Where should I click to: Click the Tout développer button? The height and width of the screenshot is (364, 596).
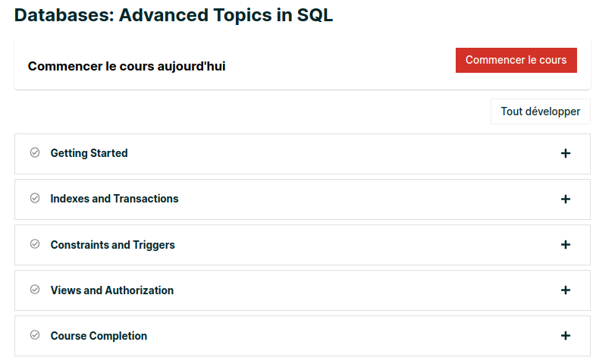point(540,111)
